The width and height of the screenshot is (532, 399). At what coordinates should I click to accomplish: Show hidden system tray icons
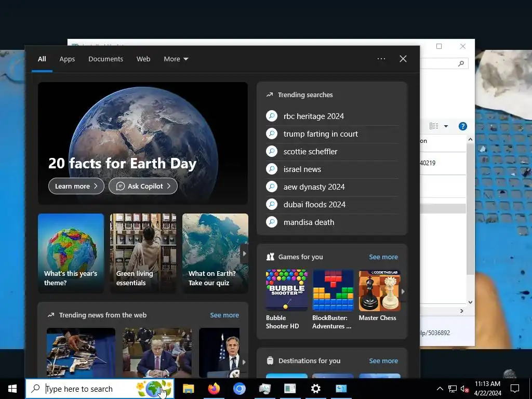tap(440, 389)
